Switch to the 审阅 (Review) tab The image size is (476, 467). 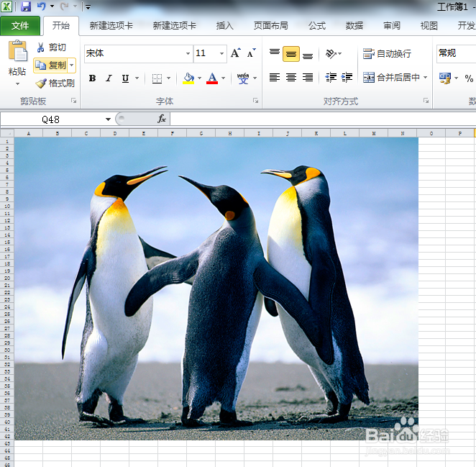[x=392, y=26]
